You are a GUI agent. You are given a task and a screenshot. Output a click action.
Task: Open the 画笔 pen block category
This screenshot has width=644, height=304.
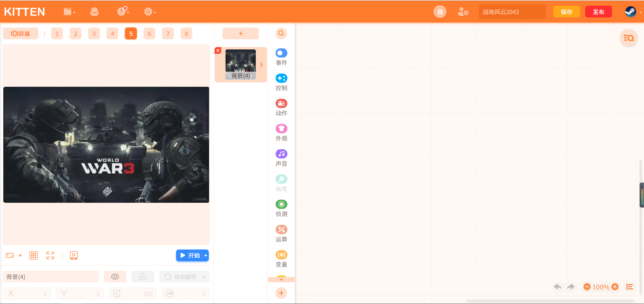[281, 183]
